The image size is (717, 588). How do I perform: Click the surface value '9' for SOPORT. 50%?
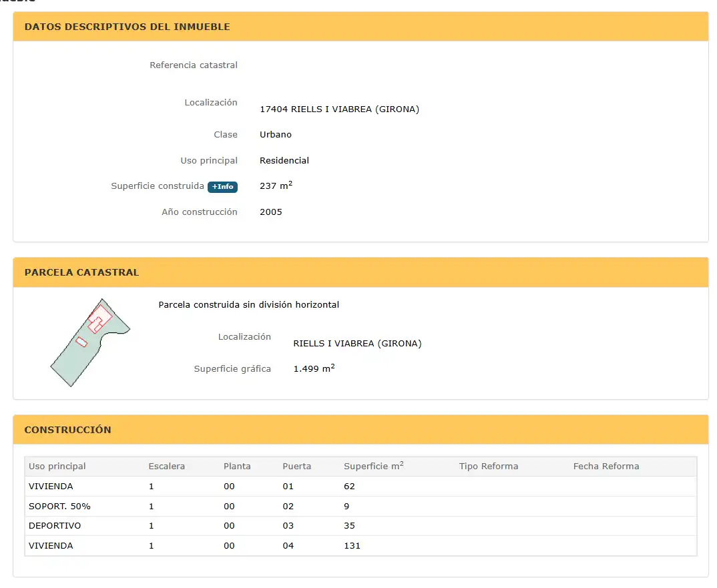coord(346,506)
